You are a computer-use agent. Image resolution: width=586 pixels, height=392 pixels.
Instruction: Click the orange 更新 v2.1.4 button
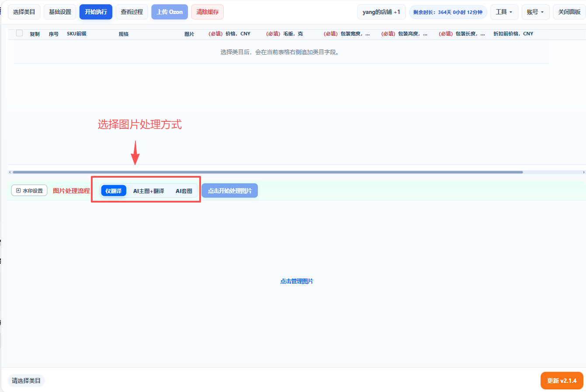562,381
